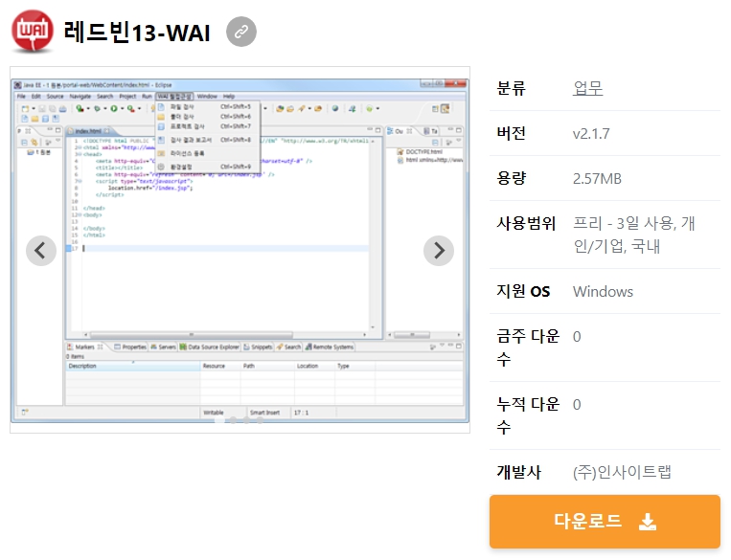Show the previous screenshot with left arrow
731x560 pixels.
(x=41, y=251)
